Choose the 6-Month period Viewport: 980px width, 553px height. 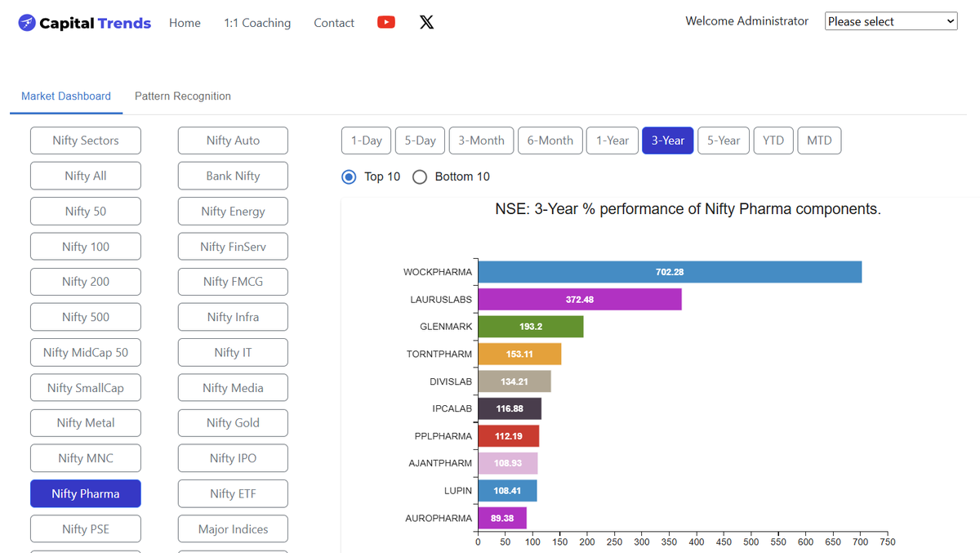pyautogui.click(x=550, y=140)
